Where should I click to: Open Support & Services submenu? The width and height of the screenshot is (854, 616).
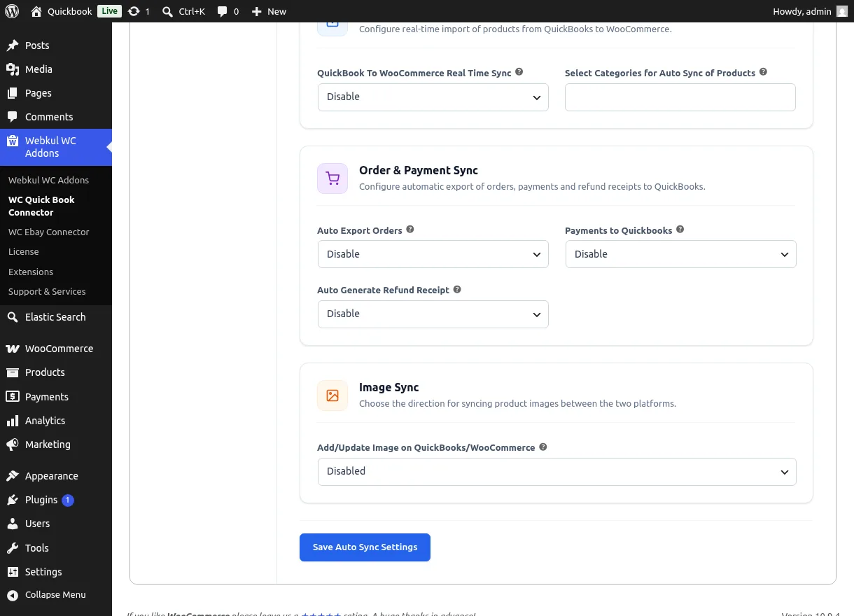47,291
